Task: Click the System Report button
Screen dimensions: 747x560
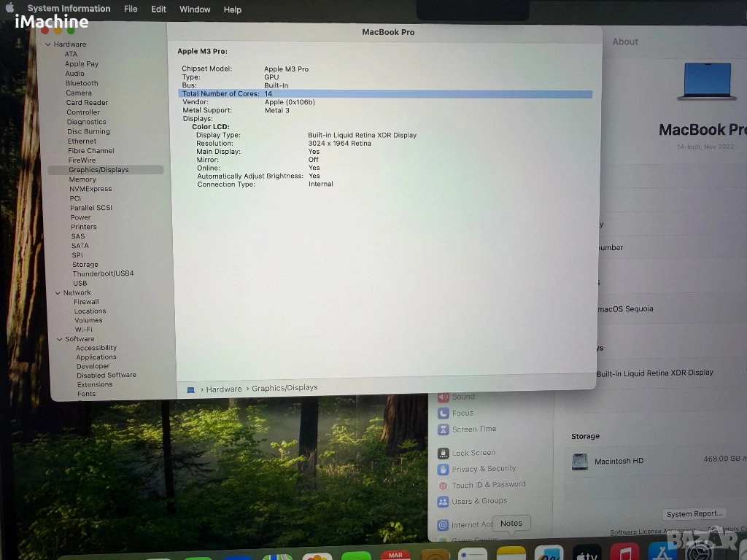Action: pos(694,514)
